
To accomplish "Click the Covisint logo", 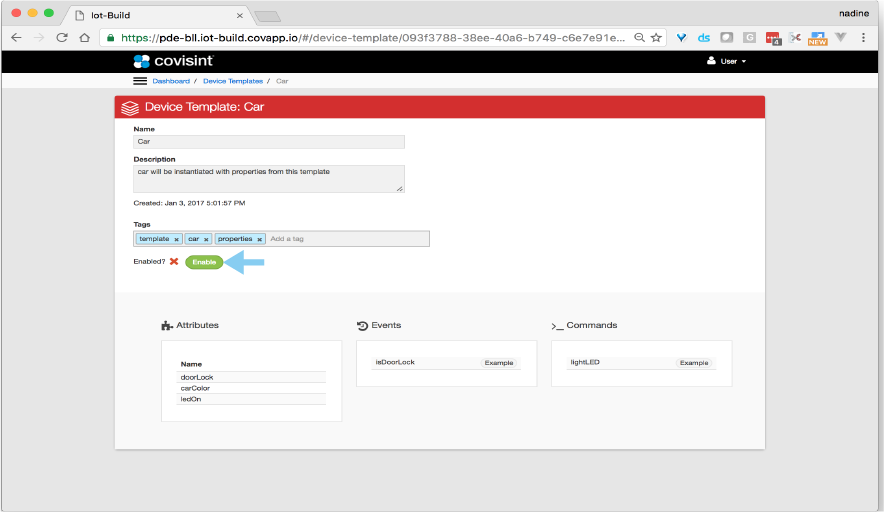I will pos(173,61).
